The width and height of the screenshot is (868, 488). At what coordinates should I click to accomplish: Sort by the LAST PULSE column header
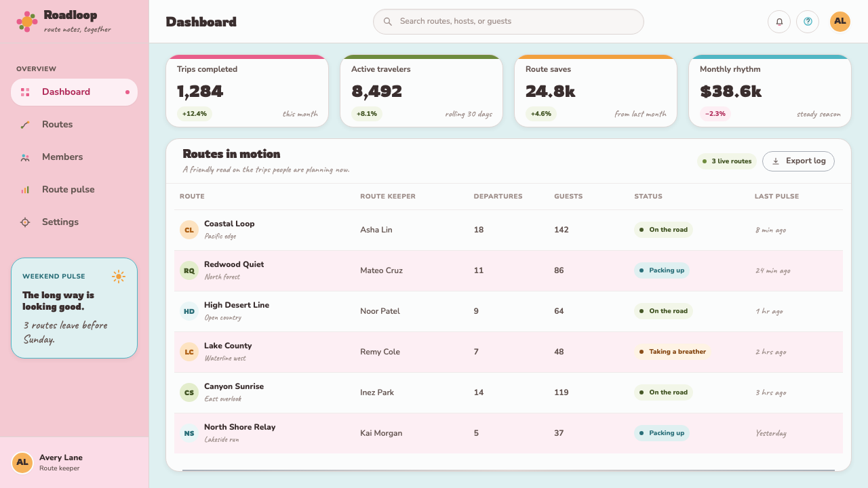coord(776,197)
